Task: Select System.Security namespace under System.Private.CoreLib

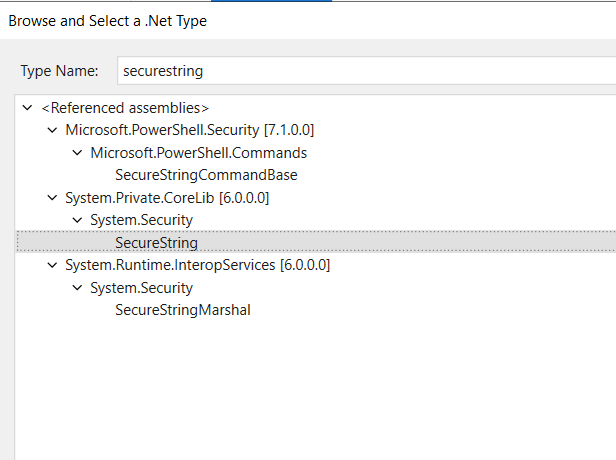Action: tap(141, 220)
